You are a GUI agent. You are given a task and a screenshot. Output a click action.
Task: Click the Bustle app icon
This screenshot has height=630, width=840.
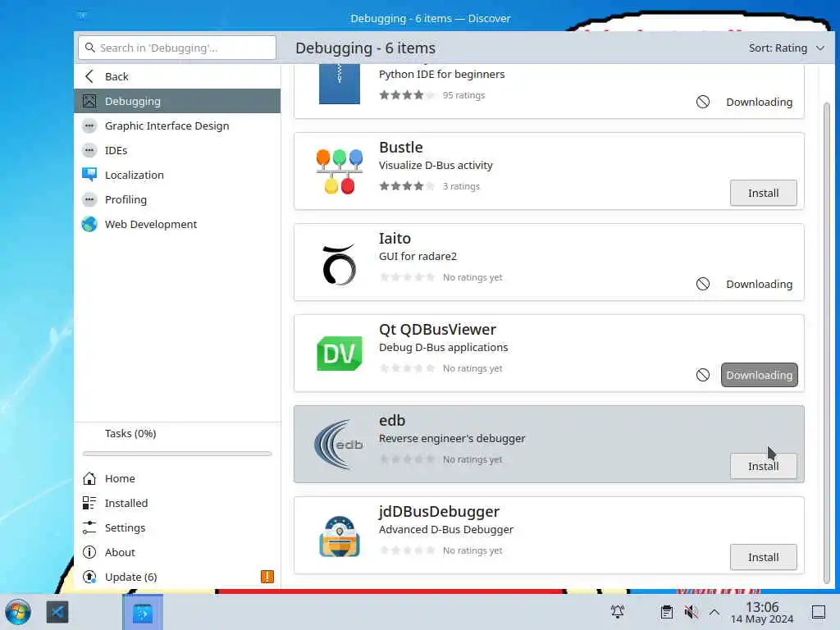(339, 171)
